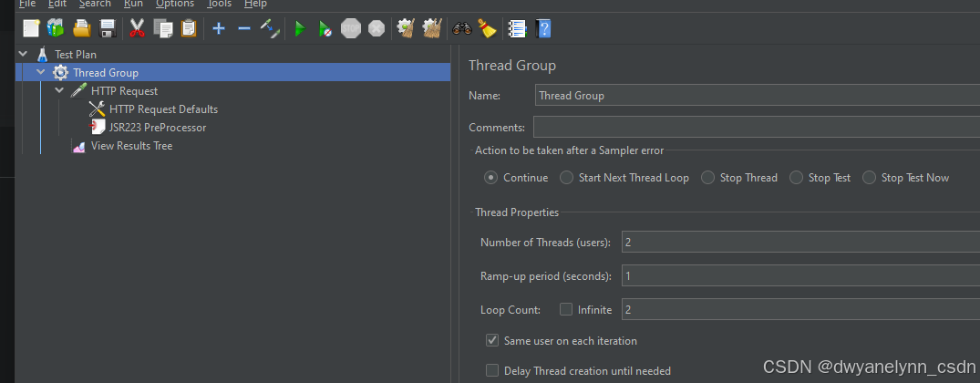The width and height of the screenshot is (980, 383).
Task: Collapse all nodes with minus icon
Action: pos(244,28)
